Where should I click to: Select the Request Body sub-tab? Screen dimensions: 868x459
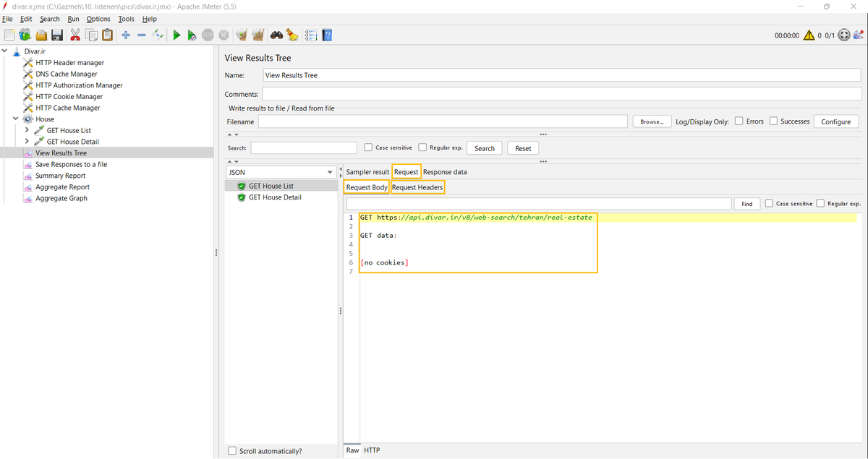click(x=367, y=187)
